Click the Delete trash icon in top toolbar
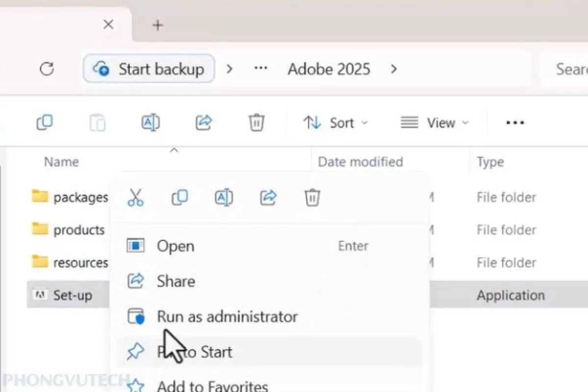588x392 pixels. point(256,122)
